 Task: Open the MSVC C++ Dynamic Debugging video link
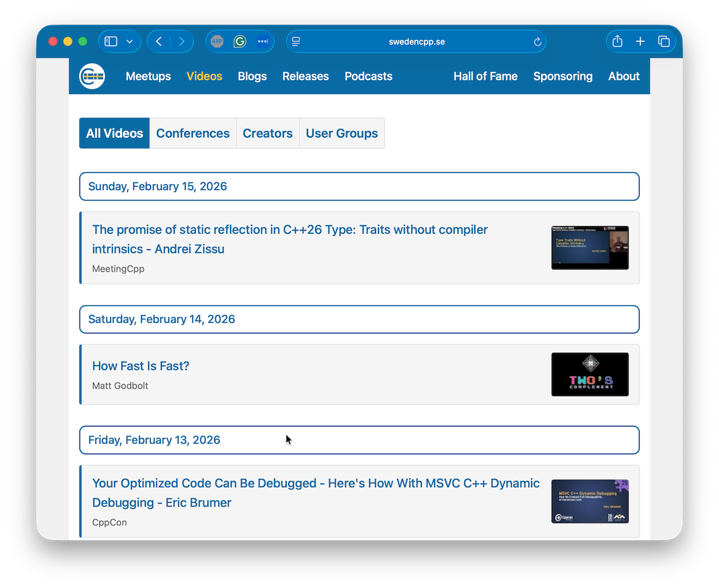[x=315, y=492]
